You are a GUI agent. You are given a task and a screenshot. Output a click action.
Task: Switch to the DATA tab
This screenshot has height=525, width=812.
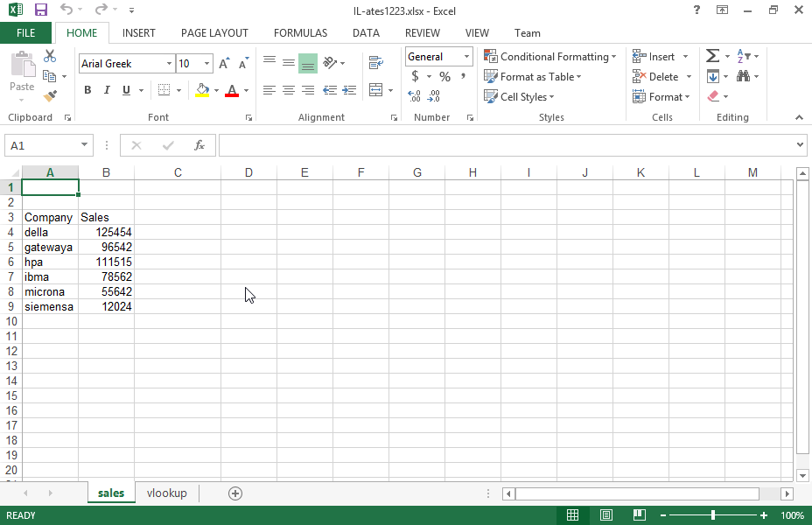[366, 33]
